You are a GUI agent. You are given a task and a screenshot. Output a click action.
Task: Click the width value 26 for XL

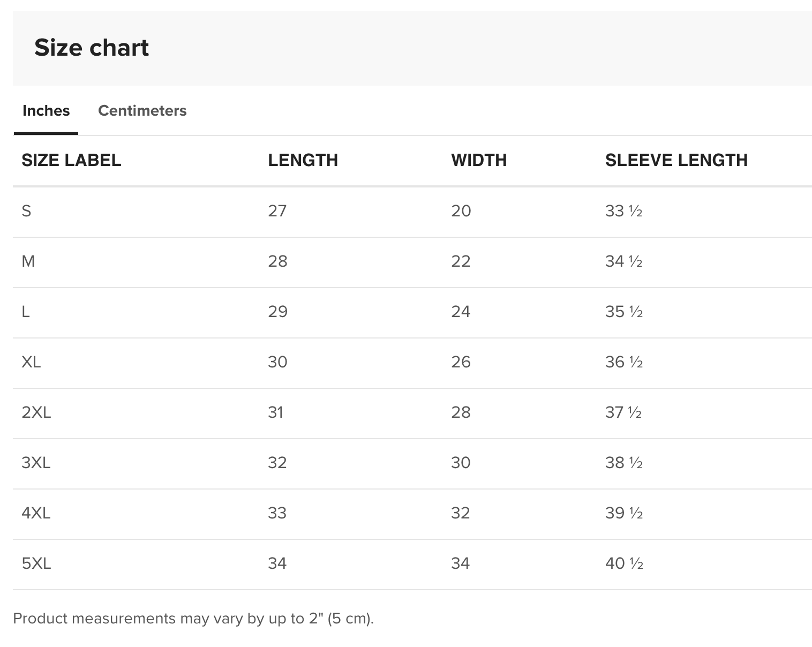pos(461,362)
